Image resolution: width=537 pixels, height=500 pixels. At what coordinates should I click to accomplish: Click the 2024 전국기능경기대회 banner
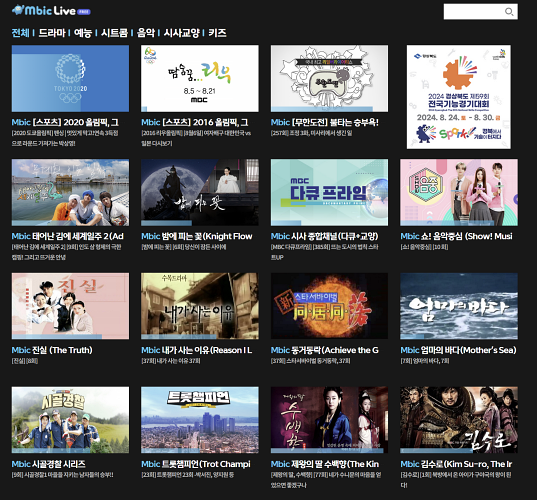point(459,97)
